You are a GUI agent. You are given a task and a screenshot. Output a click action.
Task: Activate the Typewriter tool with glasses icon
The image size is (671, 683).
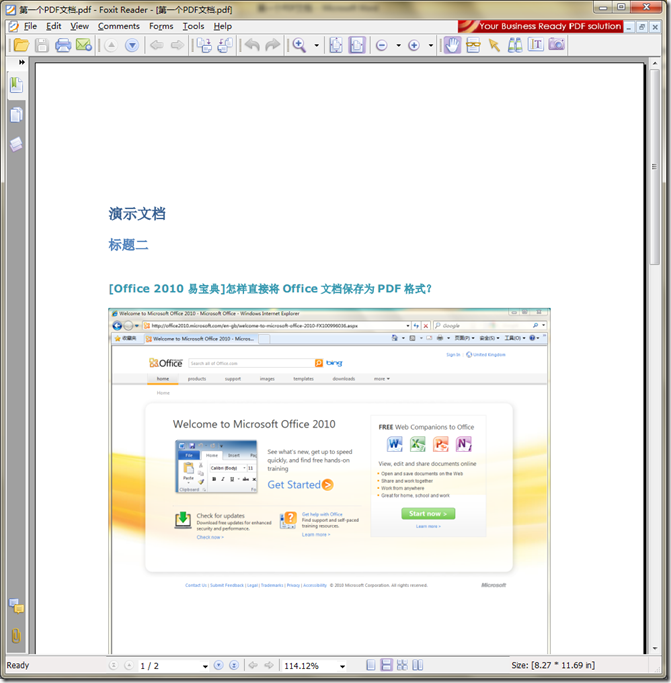[473, 45]
